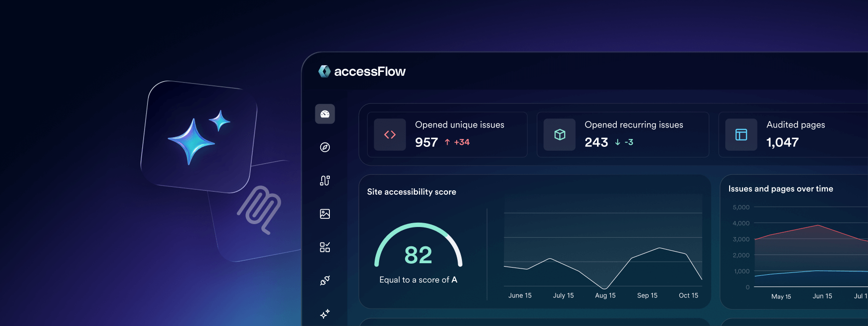Image resolution: width=868 pixels, height=326 pixels.
Task: Click the layout Audited pages icon
Action: [741, 135]
